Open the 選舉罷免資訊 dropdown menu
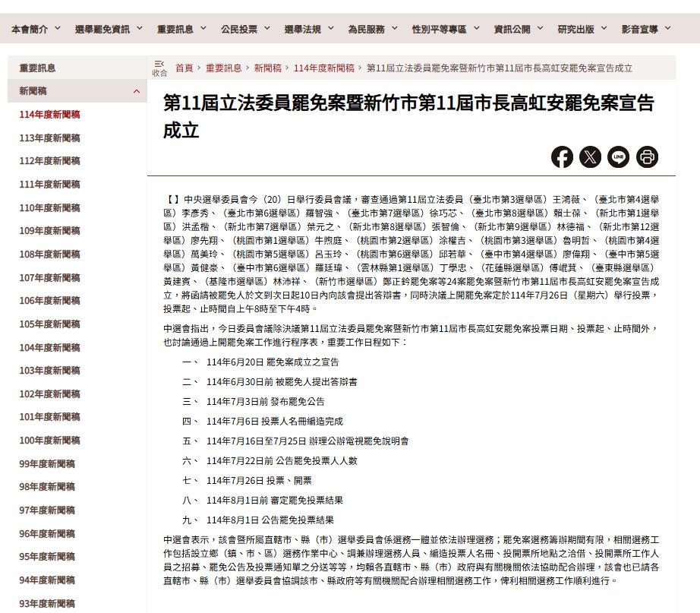 pos(109,29)
